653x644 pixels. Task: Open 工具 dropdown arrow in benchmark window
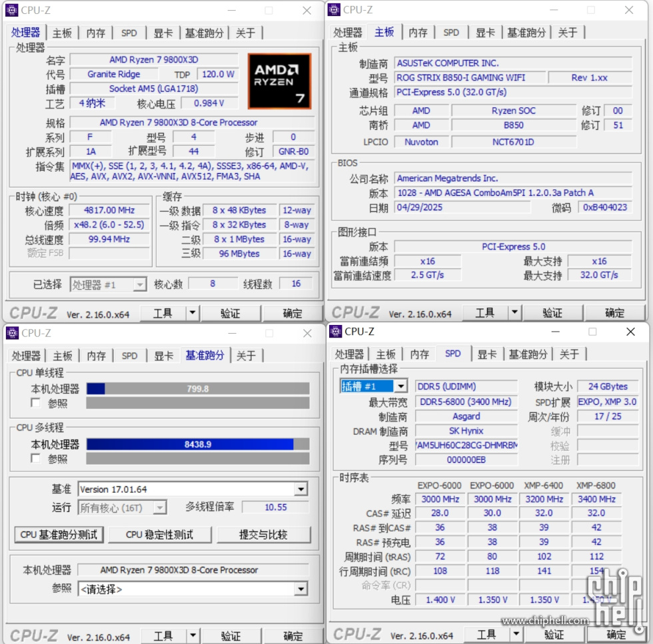coord(193,635)
